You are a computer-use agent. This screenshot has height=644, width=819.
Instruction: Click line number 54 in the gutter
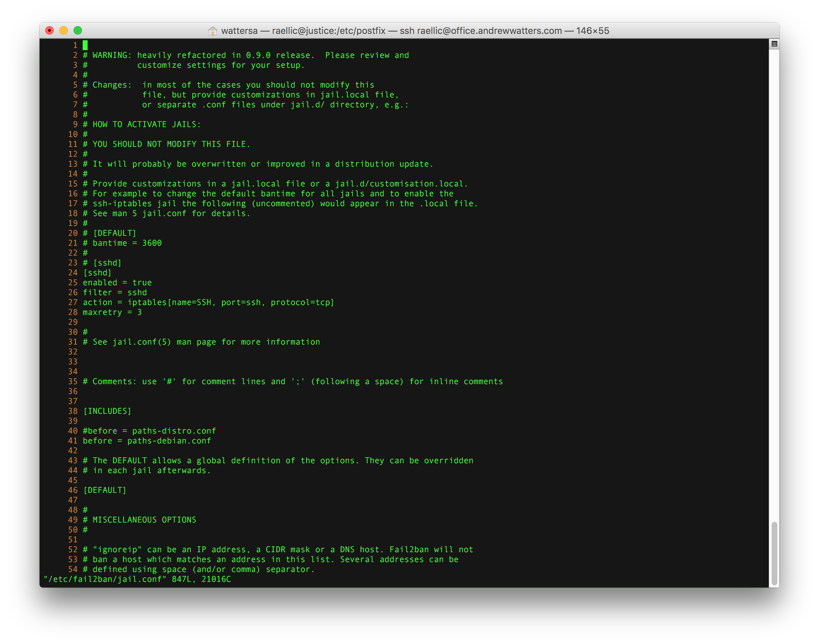click(x=73, y=570)
